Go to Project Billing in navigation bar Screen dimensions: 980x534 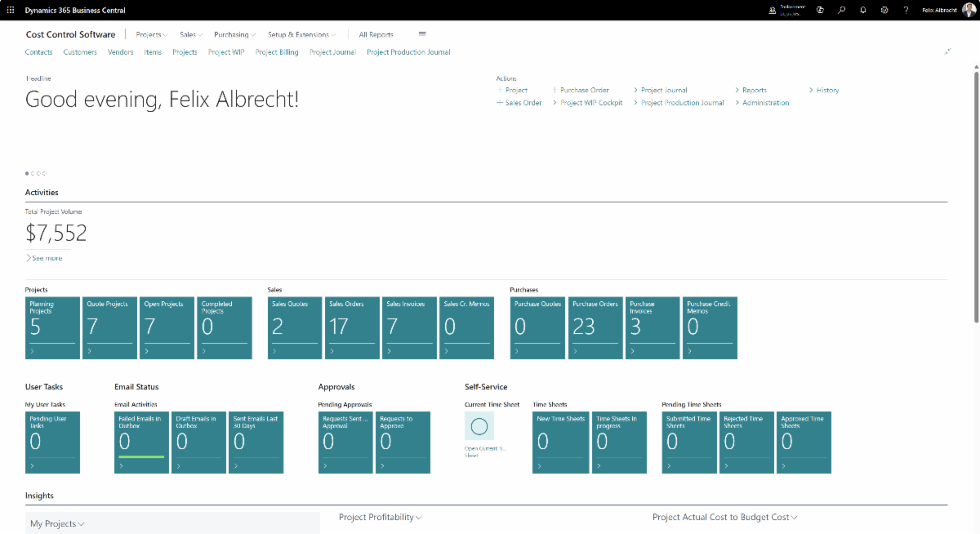coord(277,52)
